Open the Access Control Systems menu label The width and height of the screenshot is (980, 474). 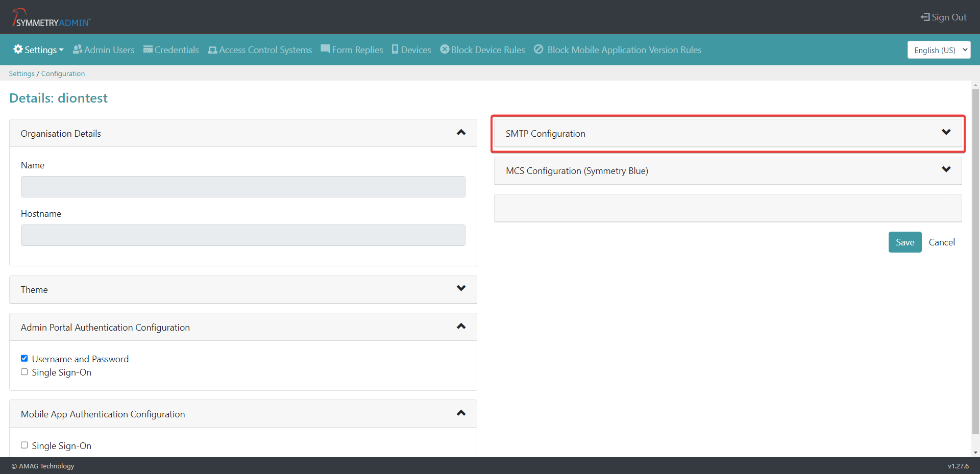coord(265,50)
